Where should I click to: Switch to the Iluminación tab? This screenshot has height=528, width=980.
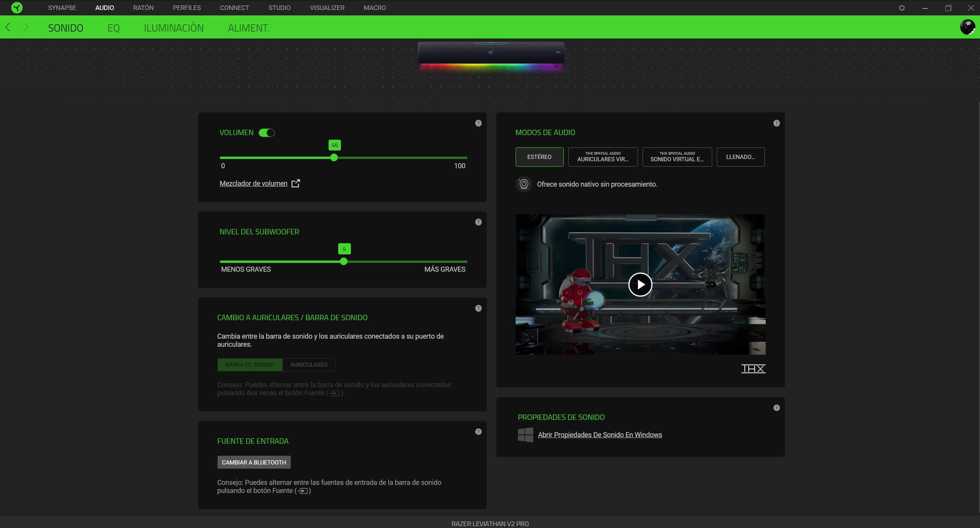[174, 28]
